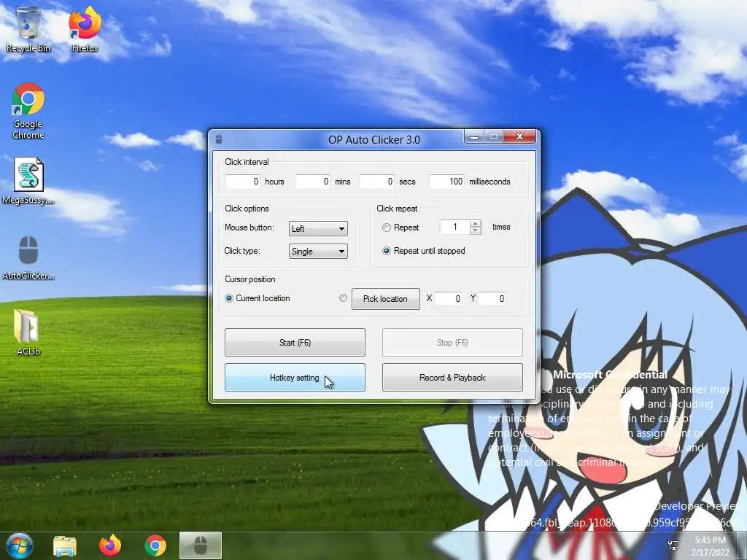
Task: Select Repeat until stopped option
Action: (387, 251)
